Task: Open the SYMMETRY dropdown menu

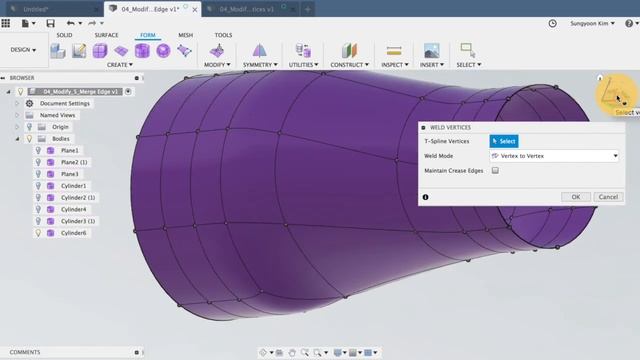Action: (x=260, y=65)
